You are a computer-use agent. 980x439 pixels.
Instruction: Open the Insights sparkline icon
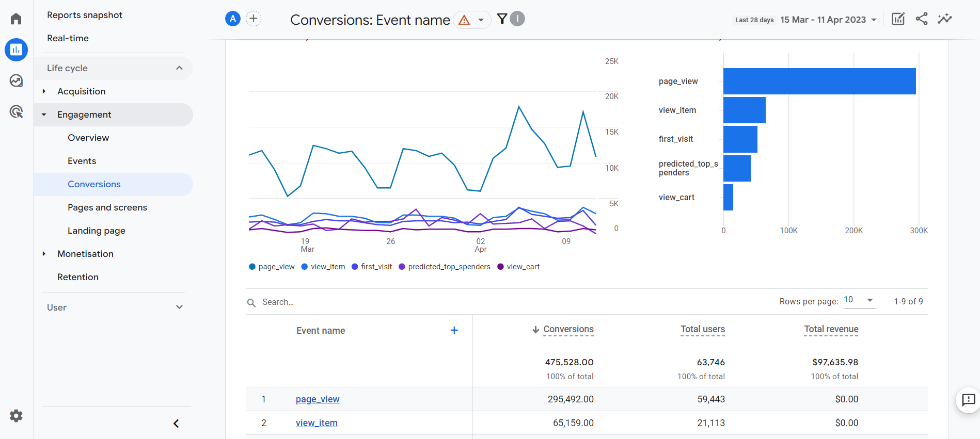tap(945, 19)
